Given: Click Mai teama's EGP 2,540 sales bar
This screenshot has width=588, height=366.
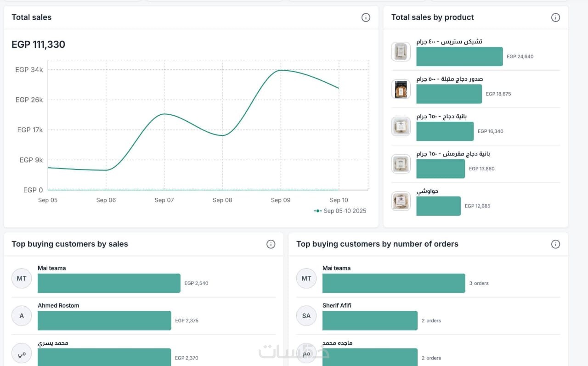Looking at the screenshot, I should click(x=109, y=283).
